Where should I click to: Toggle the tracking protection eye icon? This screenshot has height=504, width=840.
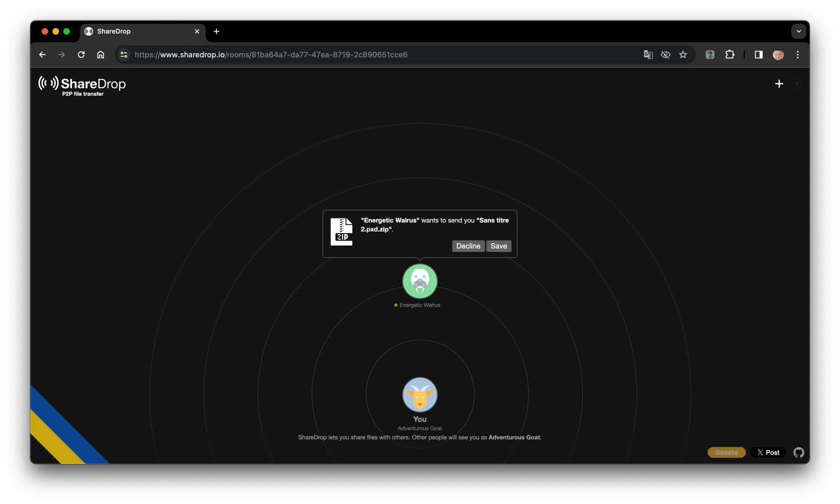(666, 55)
